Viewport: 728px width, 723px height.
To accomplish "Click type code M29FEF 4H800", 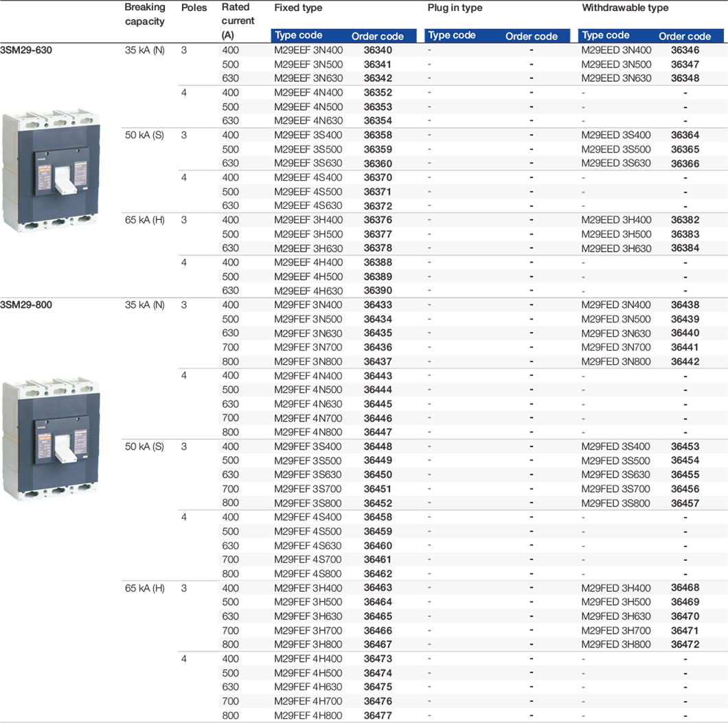I will point(308,715).
